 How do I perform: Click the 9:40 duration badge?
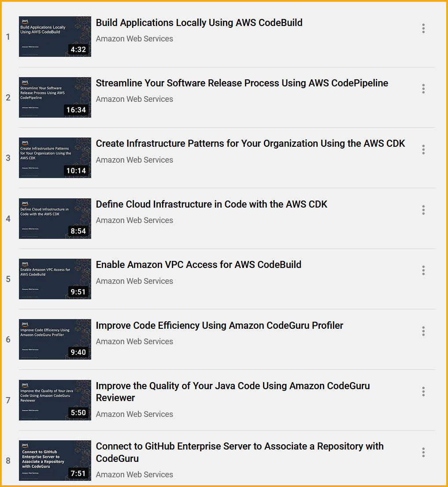78,352
